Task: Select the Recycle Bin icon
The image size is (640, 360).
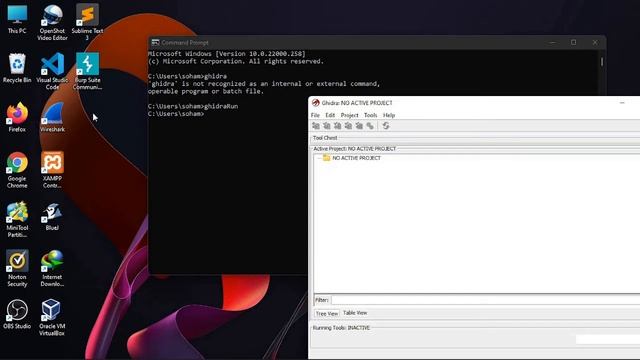Action: click(x=17, y=68)
